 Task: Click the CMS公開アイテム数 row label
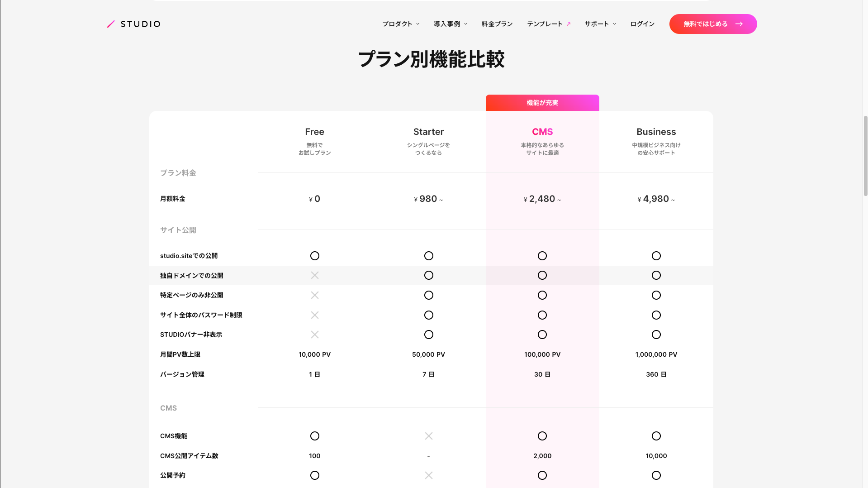[x=189, y=456]
